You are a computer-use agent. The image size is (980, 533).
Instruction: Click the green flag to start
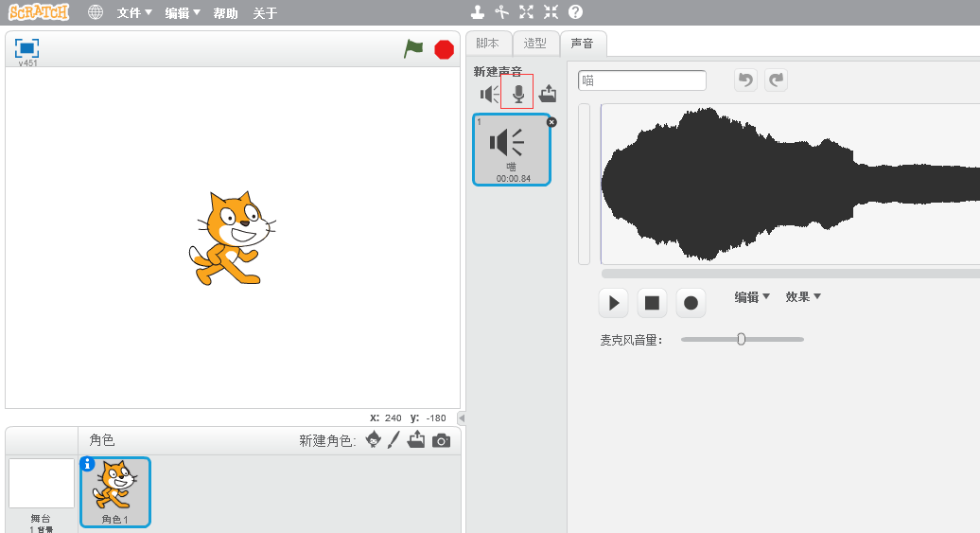(x=413, y=48)
